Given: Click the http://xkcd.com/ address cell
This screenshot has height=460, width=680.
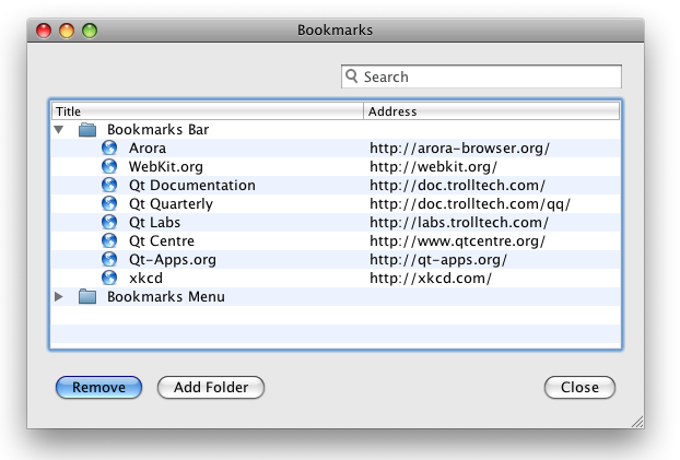Looking at the screenshot, I should pyautogui.click(x=431, y=278).
